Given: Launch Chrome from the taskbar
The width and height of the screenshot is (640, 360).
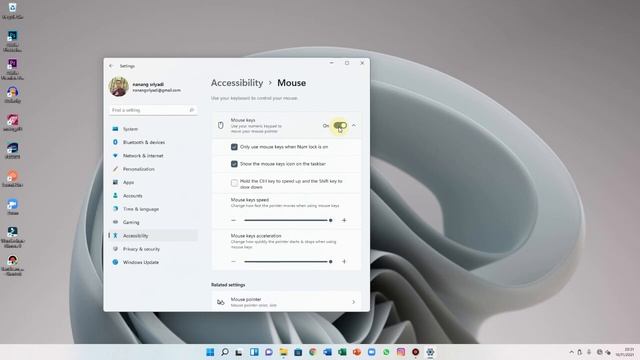Looking at the screenshot, I should (313, 352).
